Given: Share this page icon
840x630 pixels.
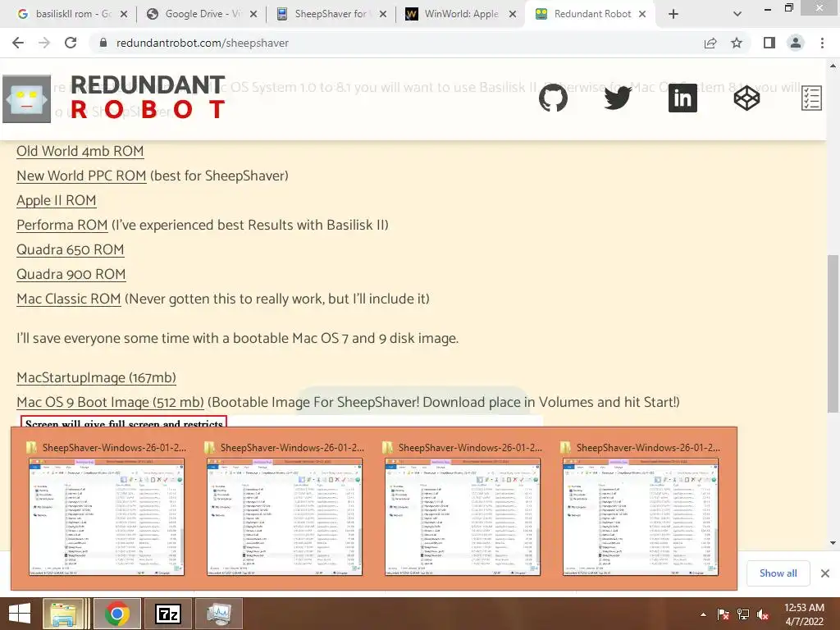Looking at the screenshot, I should [710, 43].
